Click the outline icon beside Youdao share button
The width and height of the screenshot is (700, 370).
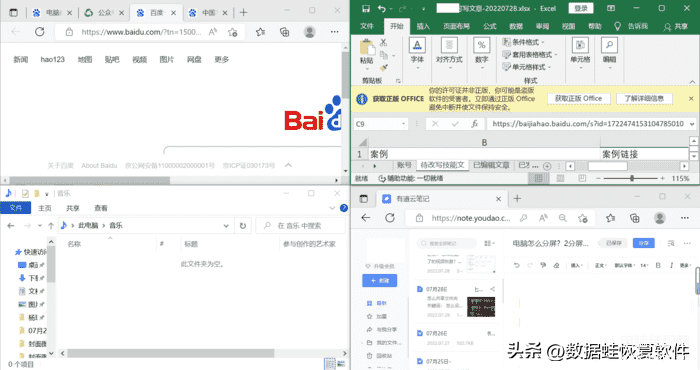(x=671, y=243)
